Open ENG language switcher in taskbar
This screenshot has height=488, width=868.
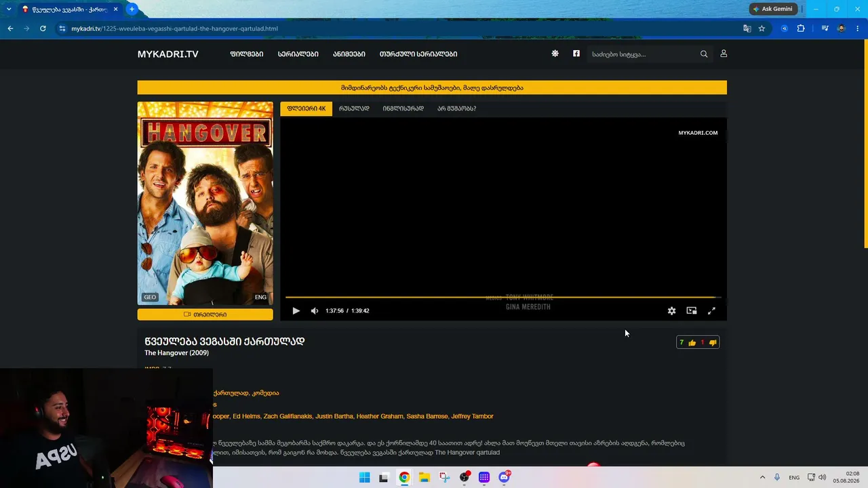[794, 477]
